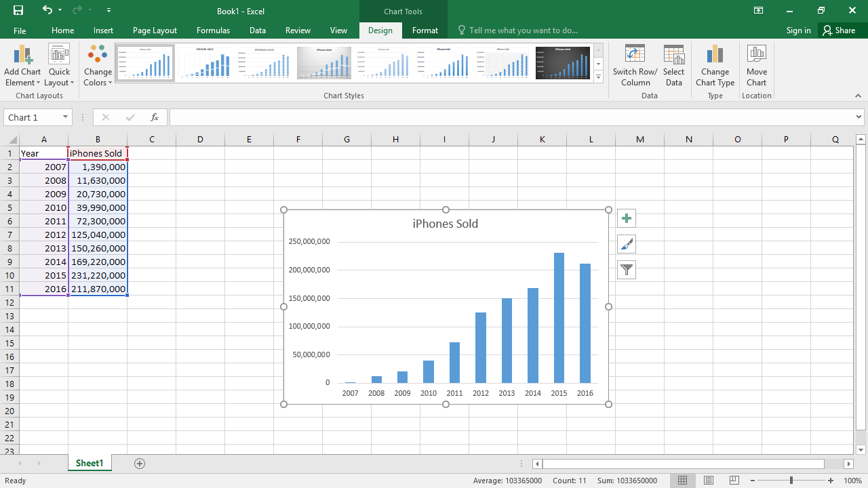Click cell A1 labeled Year

tap(44, 153)
